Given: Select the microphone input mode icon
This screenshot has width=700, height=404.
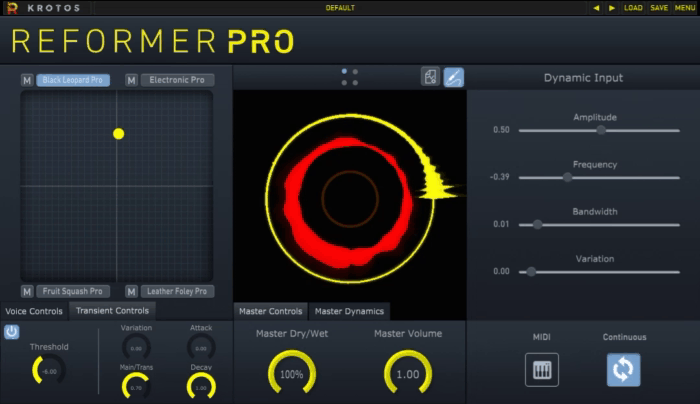Looking at the screenshot, I should click(x=454, y=77).
